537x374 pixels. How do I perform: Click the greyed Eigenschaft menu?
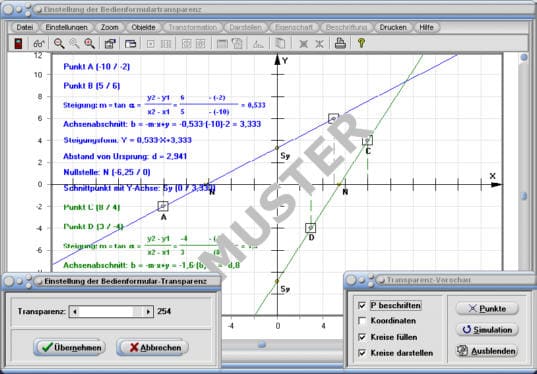point(294,27)
